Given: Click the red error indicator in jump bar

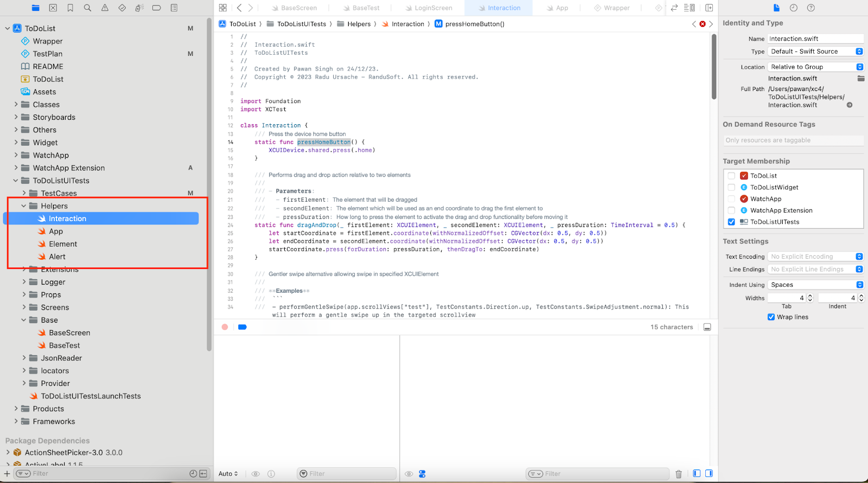Looking at the screenshot, I should [703, 24].
